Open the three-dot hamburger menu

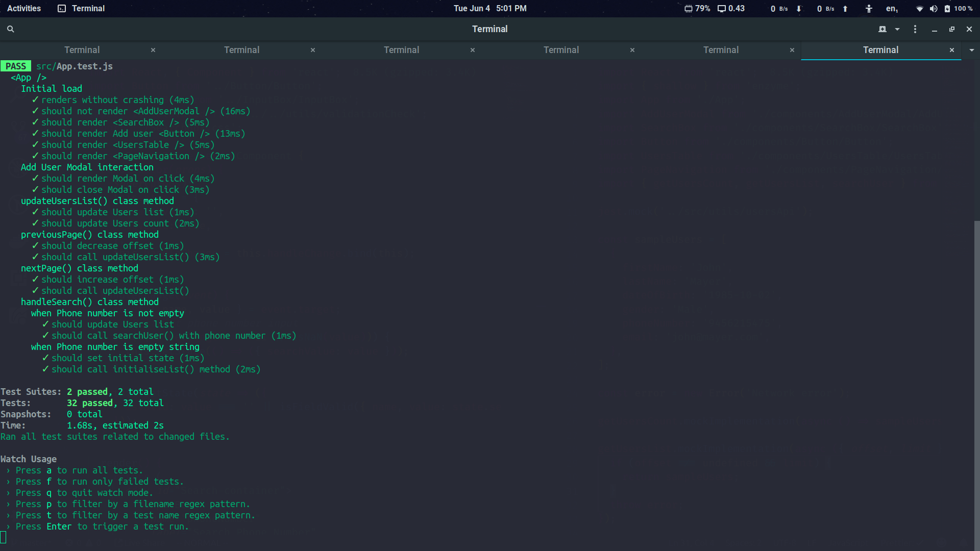pyautogui.click(x=915, y=29)
